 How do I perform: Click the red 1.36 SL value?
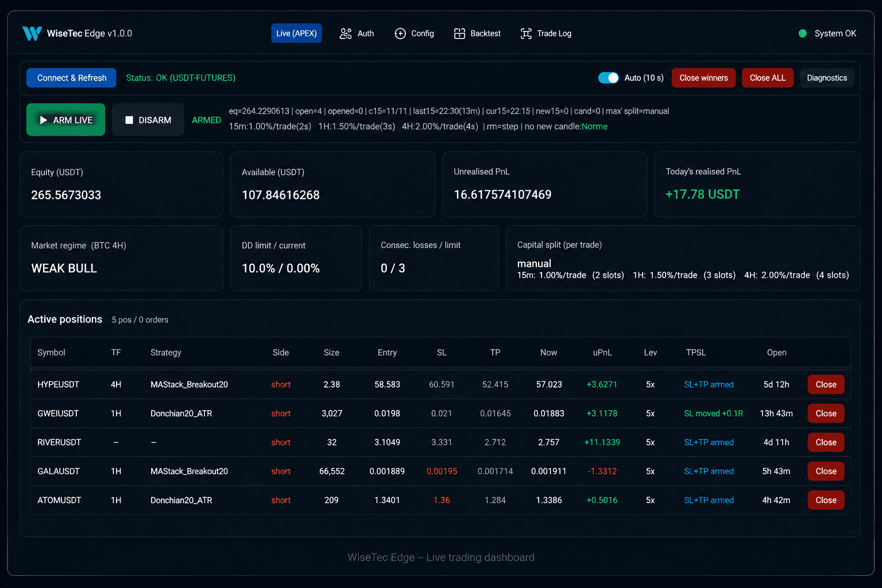(x=442, y=500)
